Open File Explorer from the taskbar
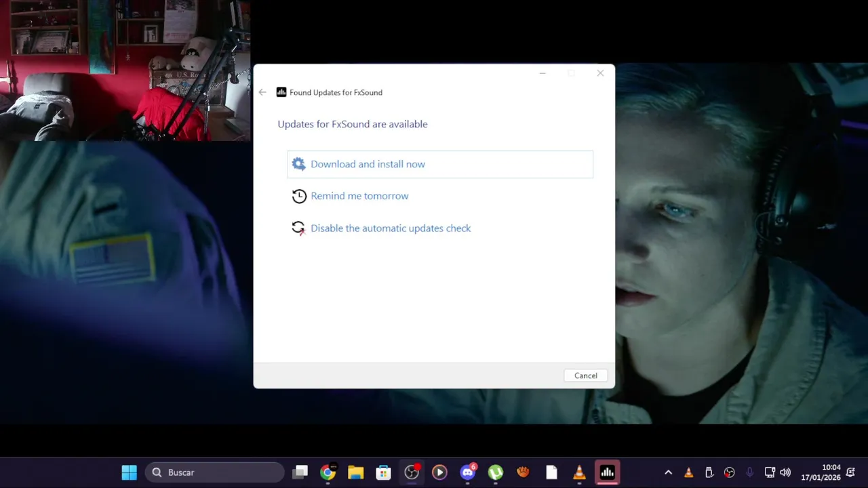The image size is (868, 488). [x=356, y=472]
